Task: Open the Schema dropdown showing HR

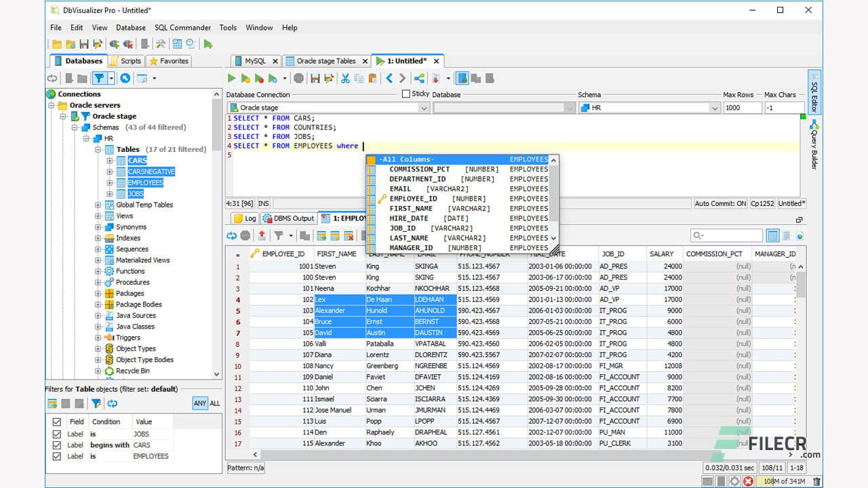Action: (x=715, y=107)
